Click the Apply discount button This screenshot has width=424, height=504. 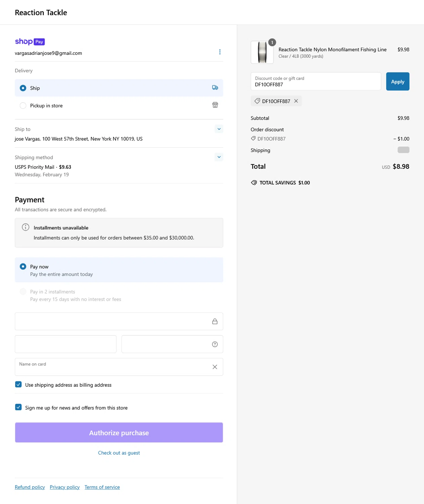pyautogui.click(x=398, y=81)
